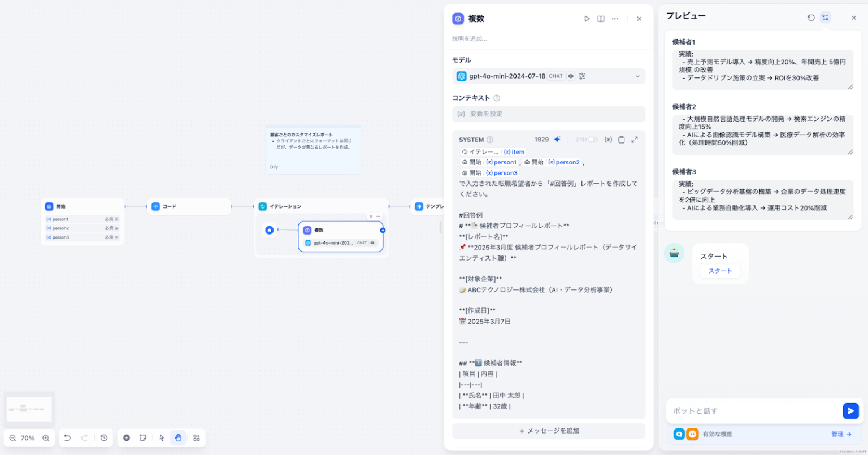868x455 pixels.
Task: Run the 複数 node via the play icon
Action: click(587, 19)
